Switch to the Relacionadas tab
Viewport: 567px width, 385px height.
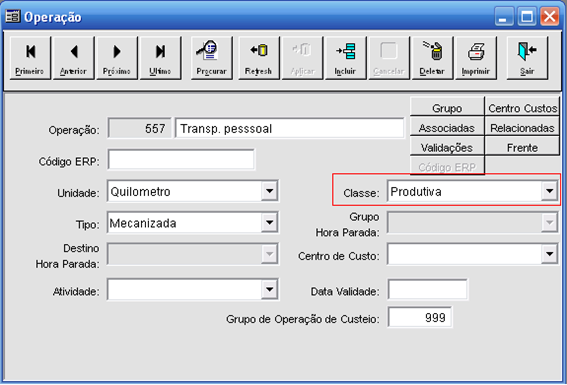pyautogui.click(x=522, y=127)
